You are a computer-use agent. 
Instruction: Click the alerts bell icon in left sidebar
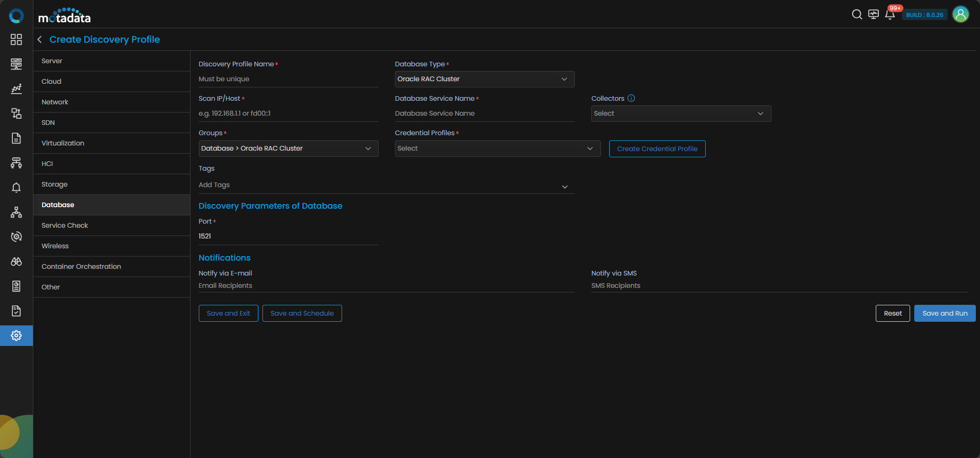(16, 188)
